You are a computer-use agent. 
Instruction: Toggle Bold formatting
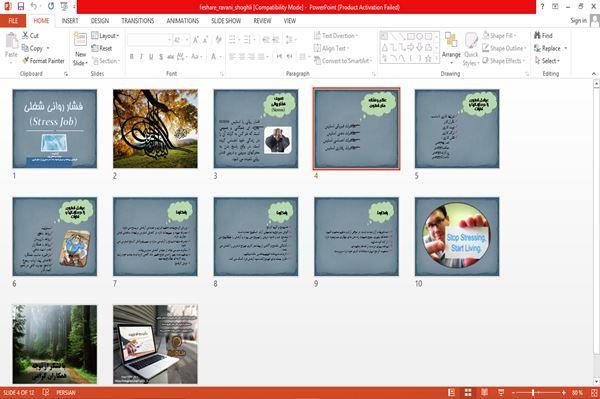click(x=131, y=57)
